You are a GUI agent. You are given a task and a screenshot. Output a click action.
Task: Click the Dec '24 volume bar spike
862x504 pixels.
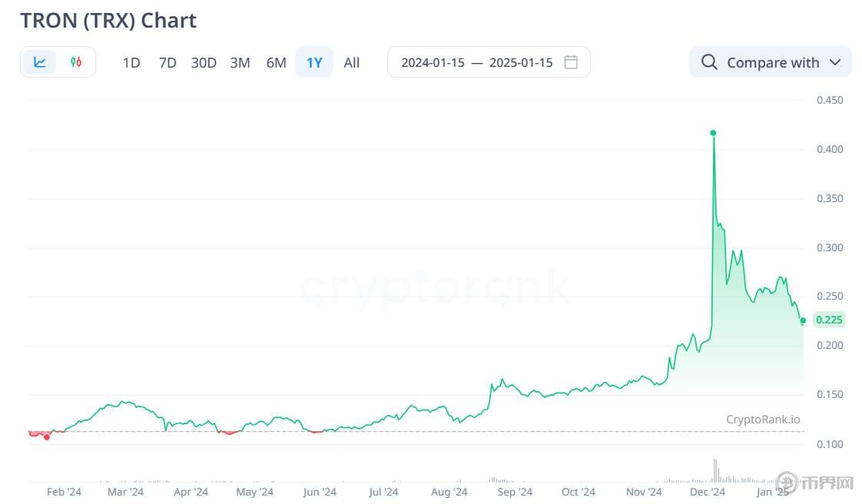(714, 470)
